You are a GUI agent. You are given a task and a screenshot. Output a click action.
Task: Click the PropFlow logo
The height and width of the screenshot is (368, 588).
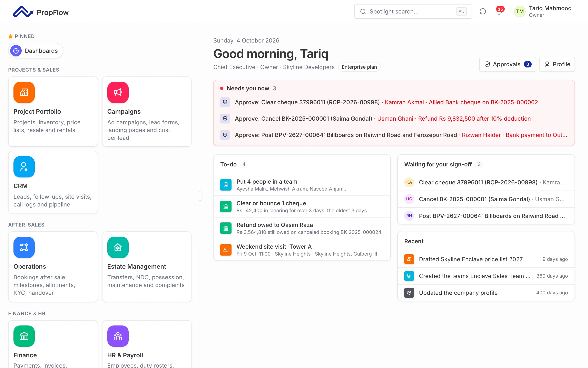pyautogui.click(x=41, y=12)
